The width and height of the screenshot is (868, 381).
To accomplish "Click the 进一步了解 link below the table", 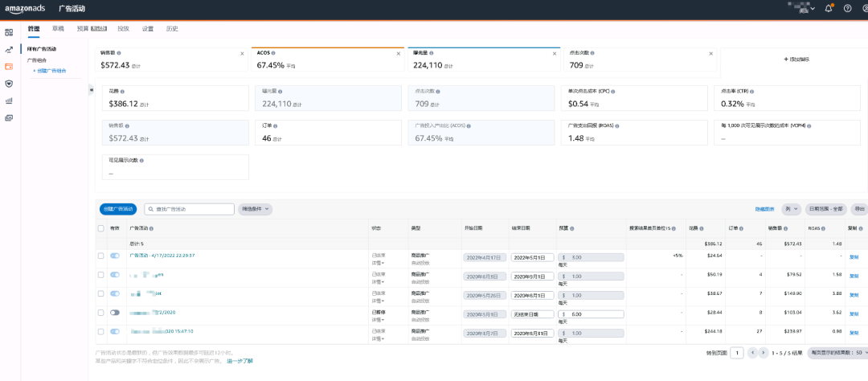I will 240,361.
